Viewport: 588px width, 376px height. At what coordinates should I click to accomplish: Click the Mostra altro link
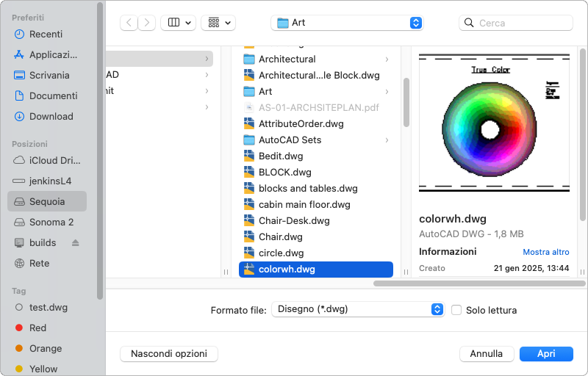pyautogui.click(x=545, y=252)
